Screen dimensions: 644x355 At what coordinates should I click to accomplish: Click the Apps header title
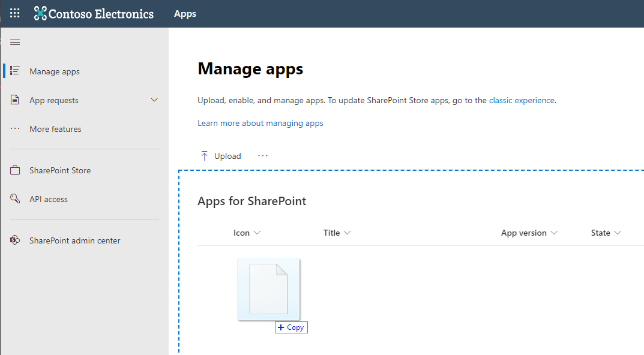pos(185,14)
